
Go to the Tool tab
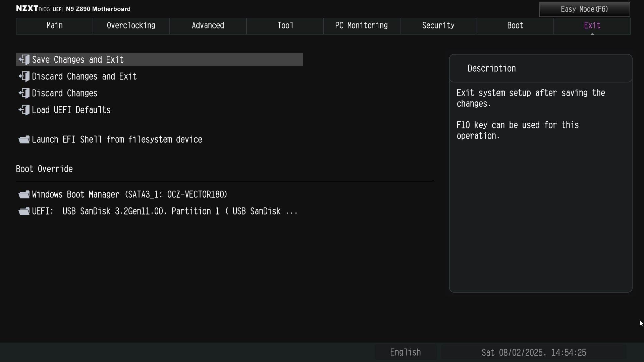285,26
